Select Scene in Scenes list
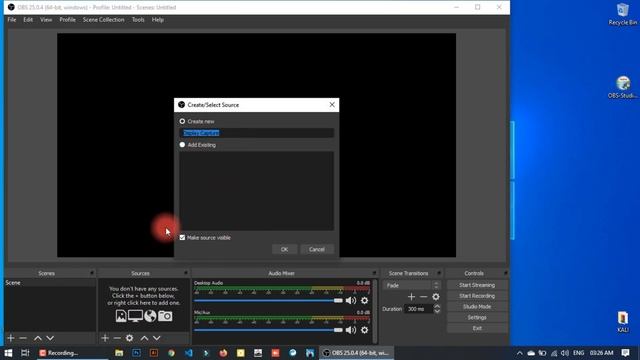 point(50,282)
